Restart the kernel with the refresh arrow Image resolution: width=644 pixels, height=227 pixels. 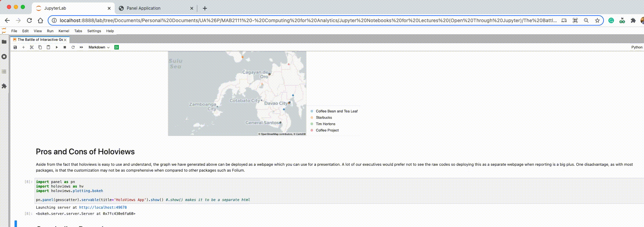point(73,47)
